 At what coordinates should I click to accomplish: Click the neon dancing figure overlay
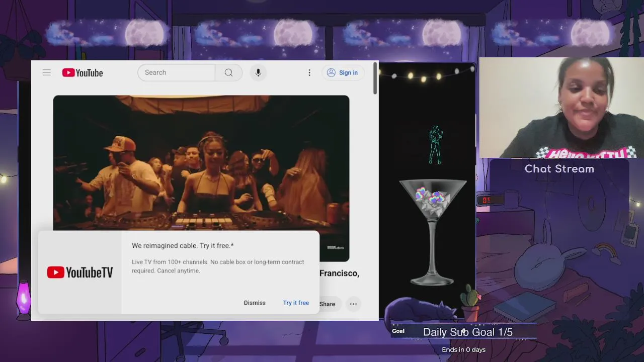tap(435, 145)
